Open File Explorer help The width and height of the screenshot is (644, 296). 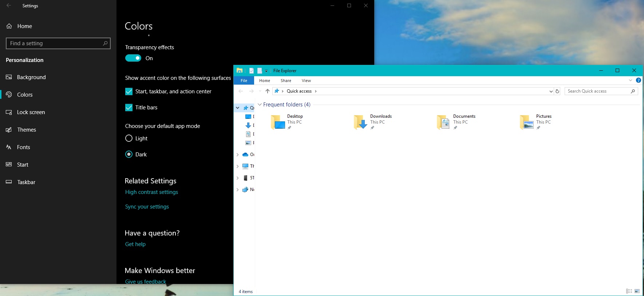638,80
